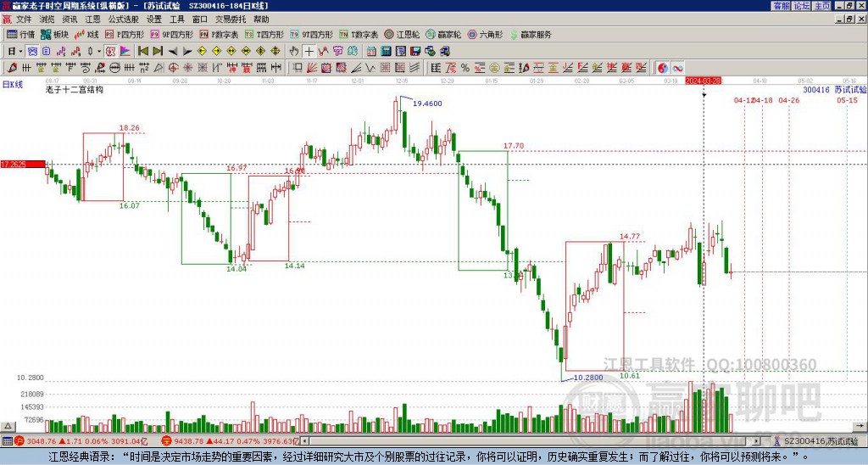Click the 论坛 forum button

(x=801, y=6)
